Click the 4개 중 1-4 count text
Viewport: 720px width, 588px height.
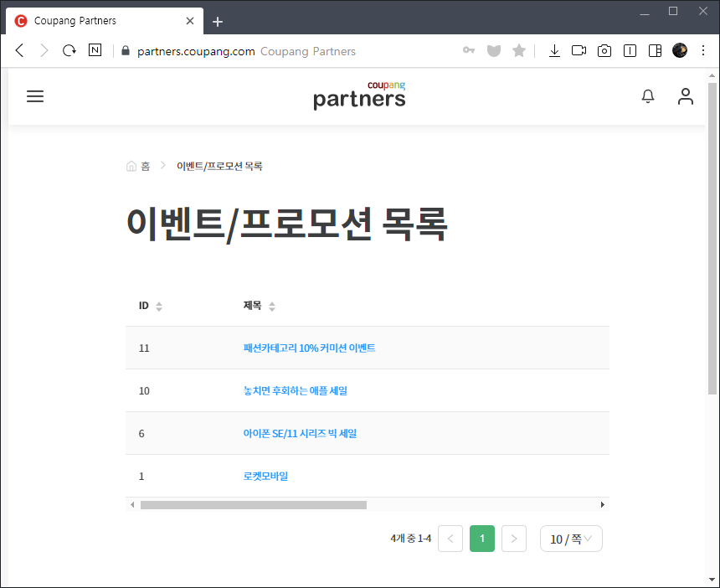coord(411,539)
